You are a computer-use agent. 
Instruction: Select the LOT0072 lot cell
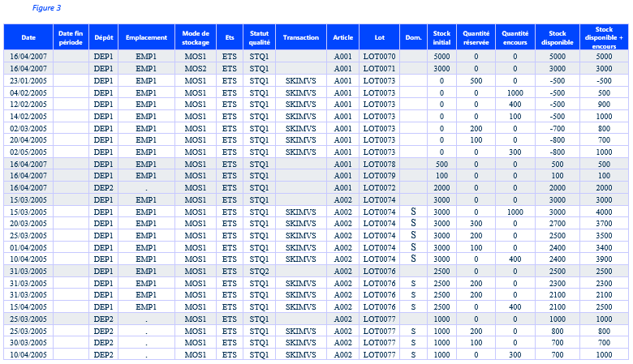pyautogui.click(x=379, y=187)
